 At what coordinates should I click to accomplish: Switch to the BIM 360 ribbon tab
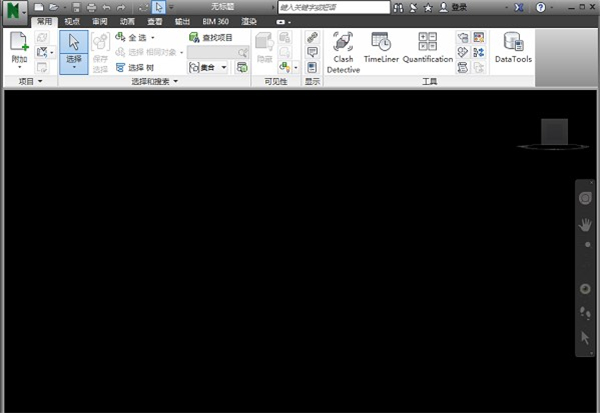[215, 21]
